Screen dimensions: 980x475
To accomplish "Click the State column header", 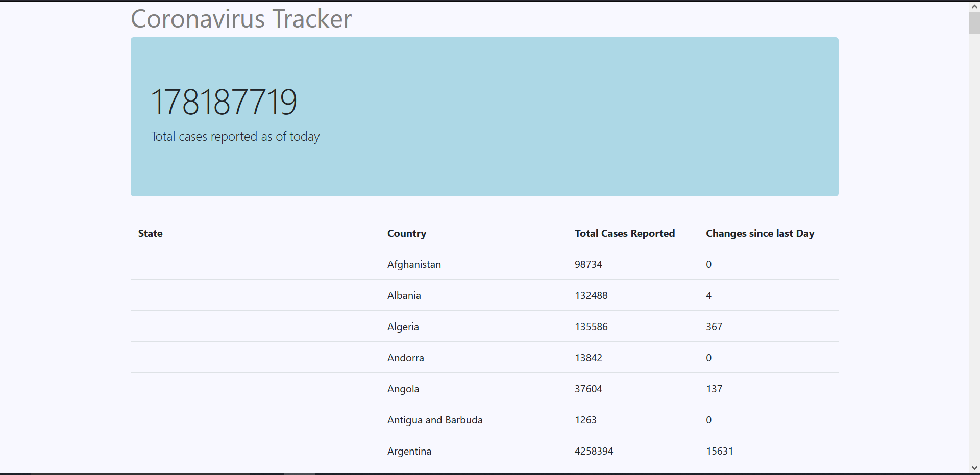I will tap(150, 233).
